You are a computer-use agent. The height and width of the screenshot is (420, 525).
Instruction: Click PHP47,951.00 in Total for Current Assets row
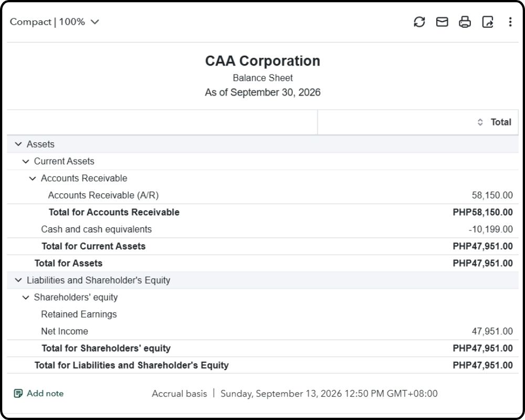coord(482,247)
